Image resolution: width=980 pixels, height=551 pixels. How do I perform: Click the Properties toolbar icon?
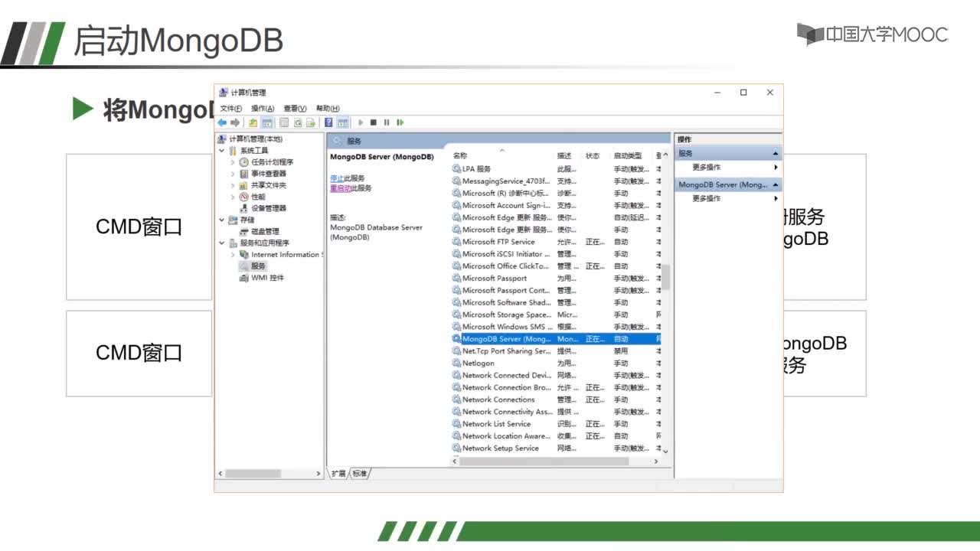[x=284, y=122]
